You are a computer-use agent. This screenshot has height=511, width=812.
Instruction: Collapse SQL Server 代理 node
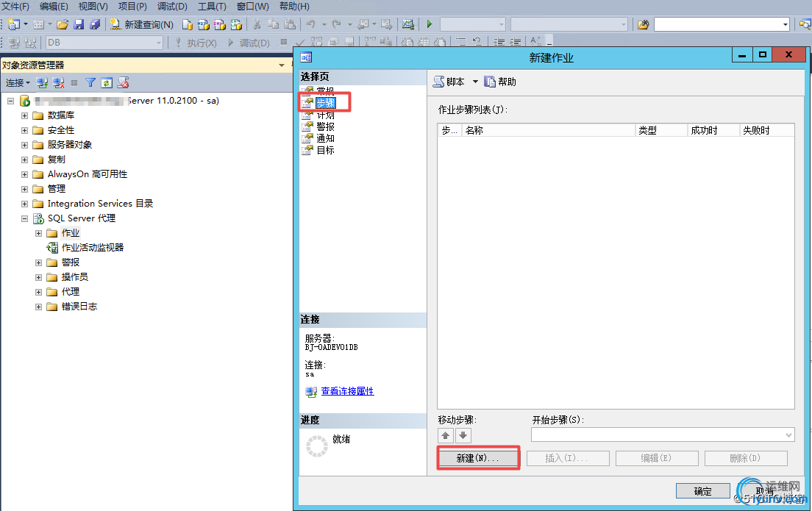click(24, 218)
